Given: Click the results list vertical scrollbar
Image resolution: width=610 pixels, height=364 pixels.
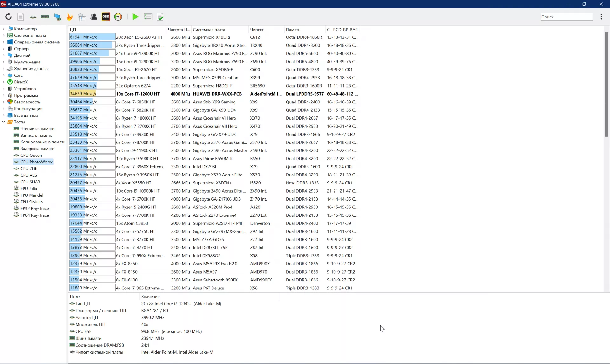Looking at the screenshot, I should click(x=607, y=84).
